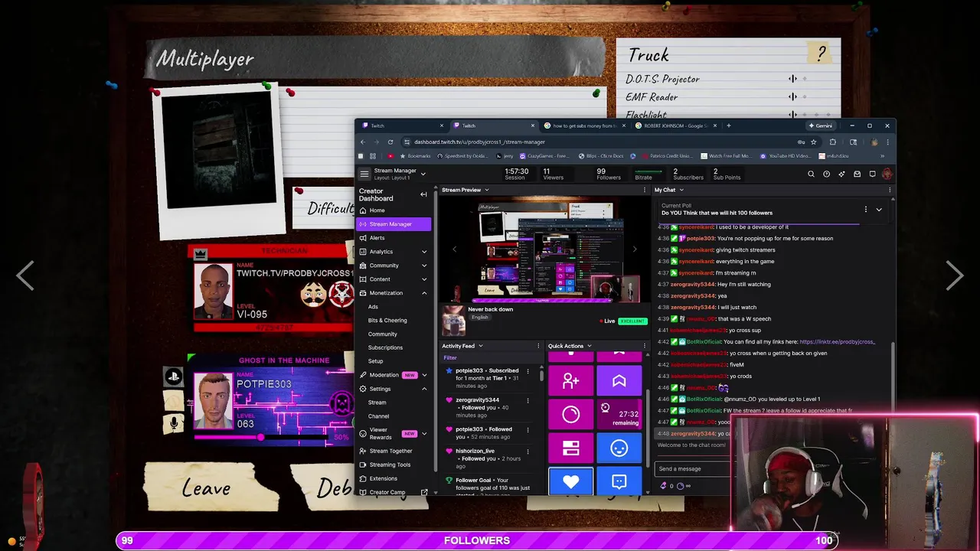Open the Twitch dashboard hamburger menu

pyautogui.click(x=364, y=174)
